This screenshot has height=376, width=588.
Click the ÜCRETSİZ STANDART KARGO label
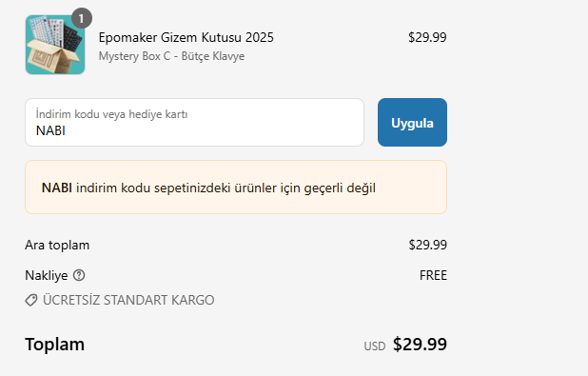click(128, 300)
